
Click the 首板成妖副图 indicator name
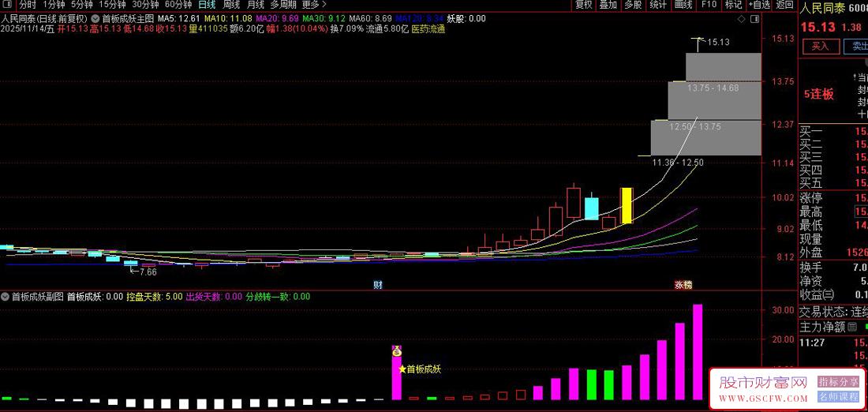pyautogui.click(x=38, y=297)
